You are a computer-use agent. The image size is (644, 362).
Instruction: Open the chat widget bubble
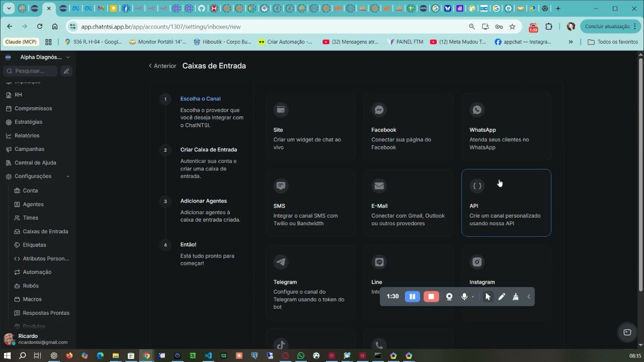coord(627,332)
